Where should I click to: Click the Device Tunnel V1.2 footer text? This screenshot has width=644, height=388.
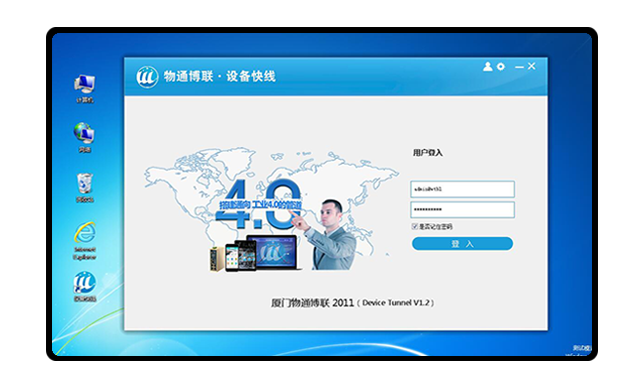pyautogui.click(x=396, y=303)
